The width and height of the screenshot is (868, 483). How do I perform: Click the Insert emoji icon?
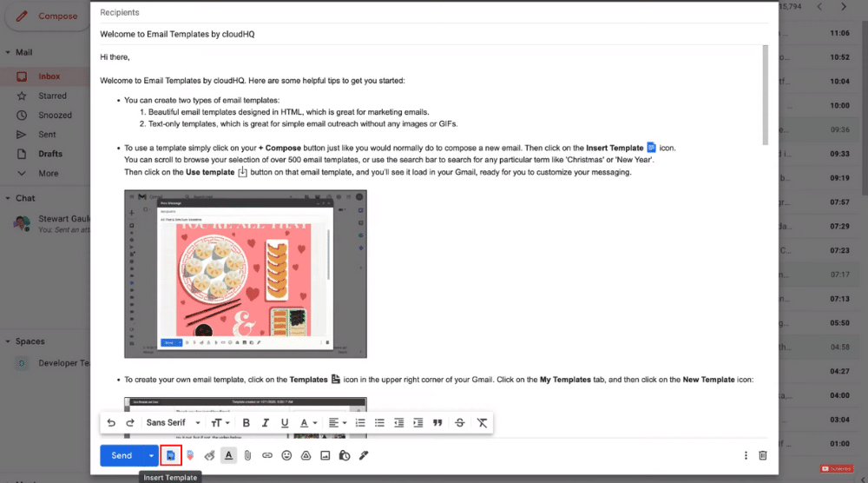[x=286, y=455]
